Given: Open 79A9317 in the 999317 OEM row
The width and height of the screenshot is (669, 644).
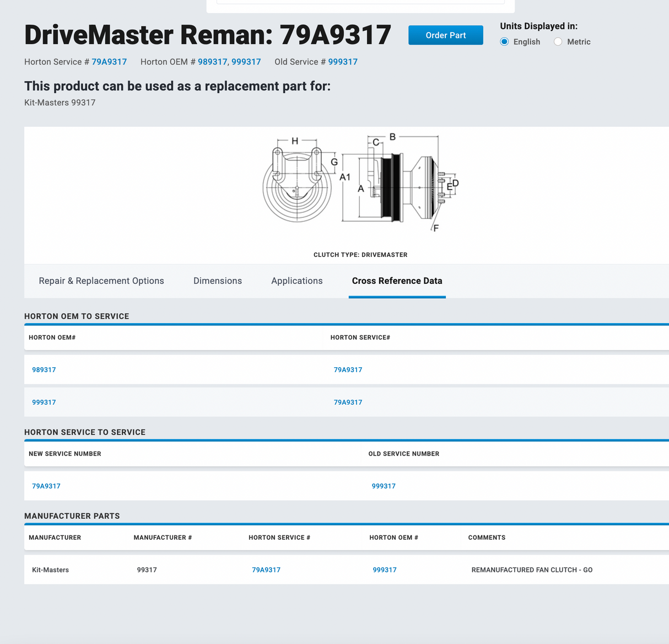Looking at the screenshot, I should click(x=348, y=402).
